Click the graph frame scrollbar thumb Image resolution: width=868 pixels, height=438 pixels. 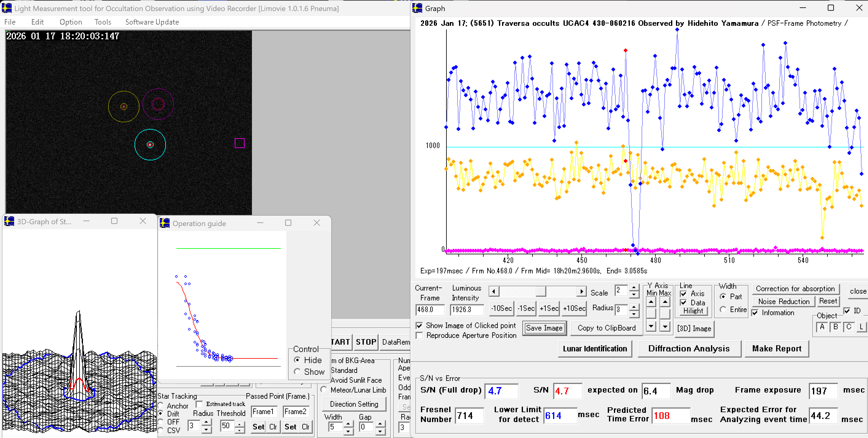pyautogui.click(x=540, y=291)
